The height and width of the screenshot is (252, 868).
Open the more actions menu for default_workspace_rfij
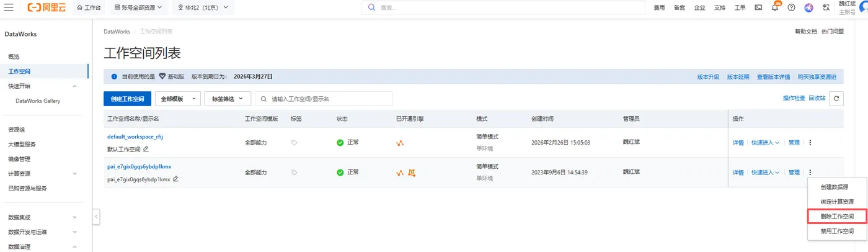click(x=810, y=143)
